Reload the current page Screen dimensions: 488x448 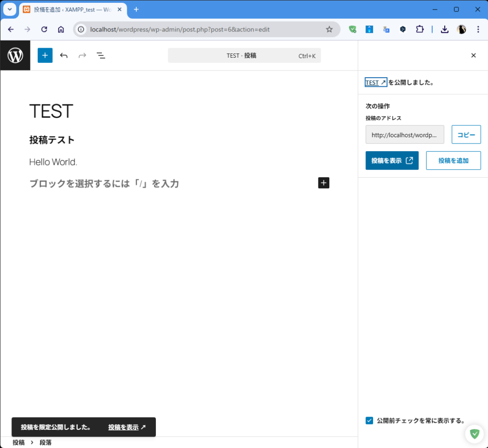(x=44, y=30)
